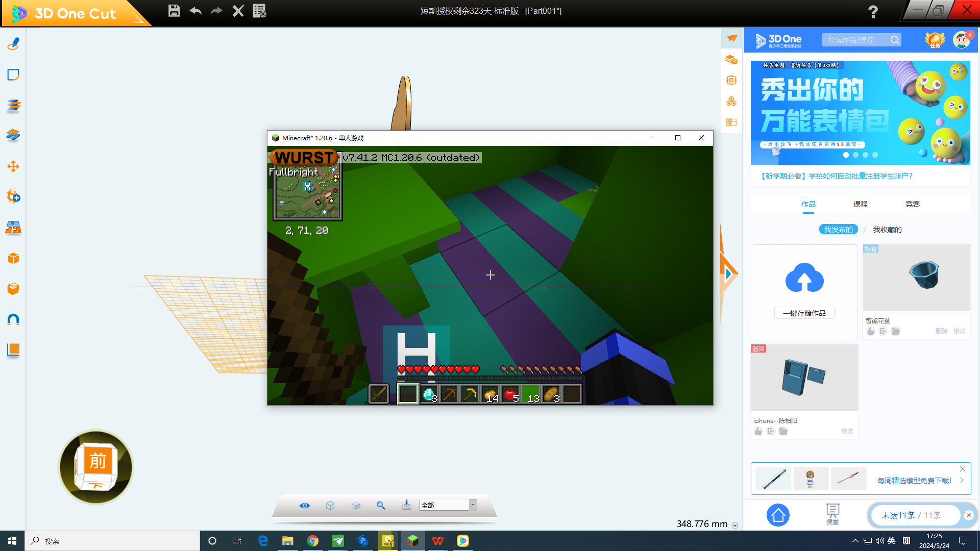Collapse the right community panel arrow
The height and width of the screenshot is (551, 980).
[729, 274]
